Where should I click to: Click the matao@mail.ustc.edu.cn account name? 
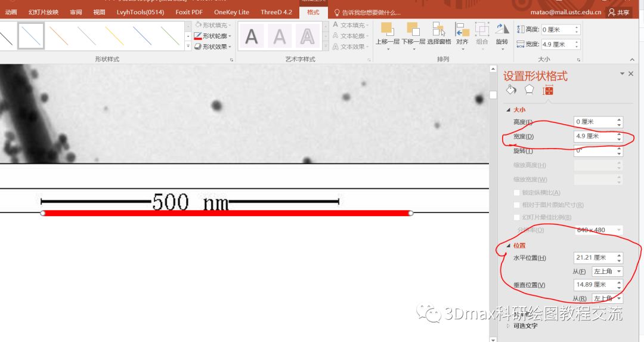(565, 13)
